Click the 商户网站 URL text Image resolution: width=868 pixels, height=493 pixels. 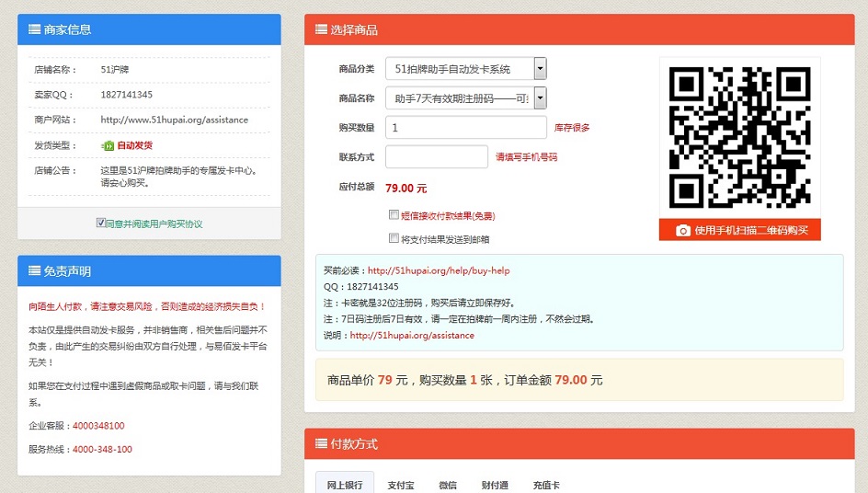(x=175, y=120)
